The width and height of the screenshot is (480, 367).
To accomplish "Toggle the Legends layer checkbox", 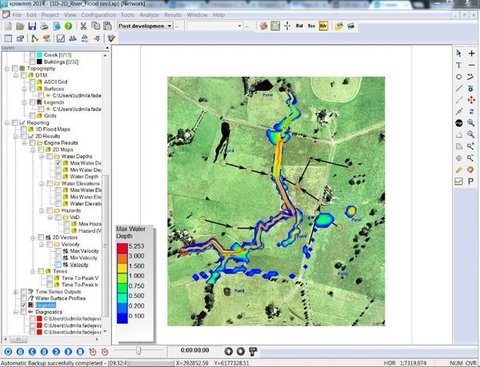I will 23,305.
